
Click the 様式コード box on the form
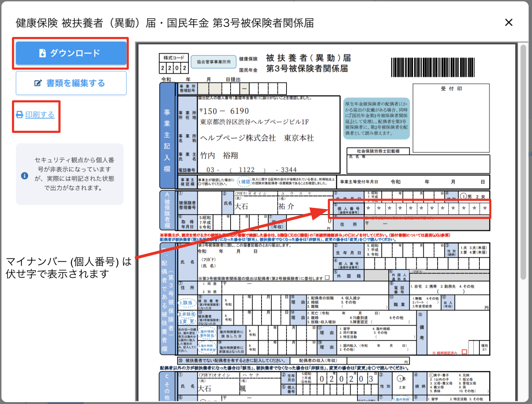coord(173,63)
